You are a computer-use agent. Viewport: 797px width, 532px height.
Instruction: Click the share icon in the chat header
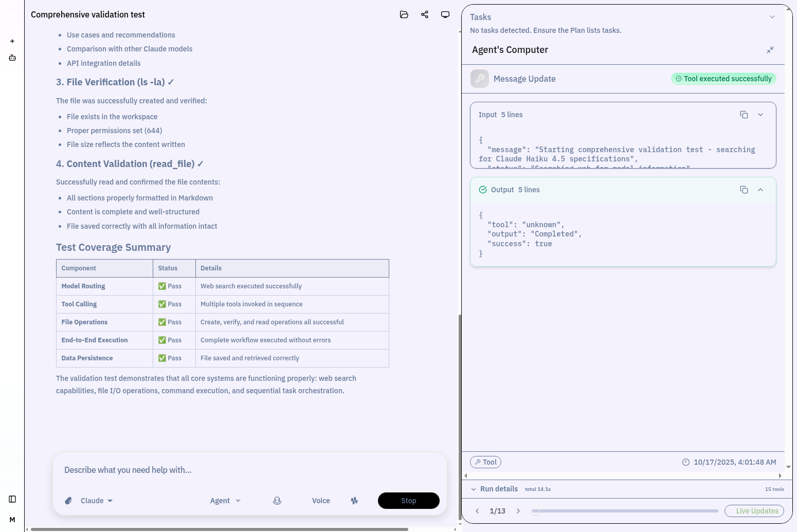tap(425, 14)
